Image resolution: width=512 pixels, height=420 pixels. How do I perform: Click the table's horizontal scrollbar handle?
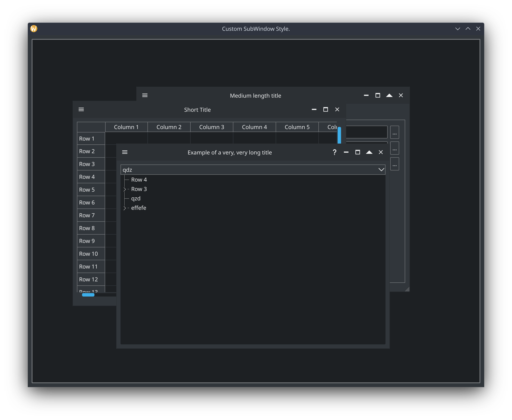pos(88,295)
